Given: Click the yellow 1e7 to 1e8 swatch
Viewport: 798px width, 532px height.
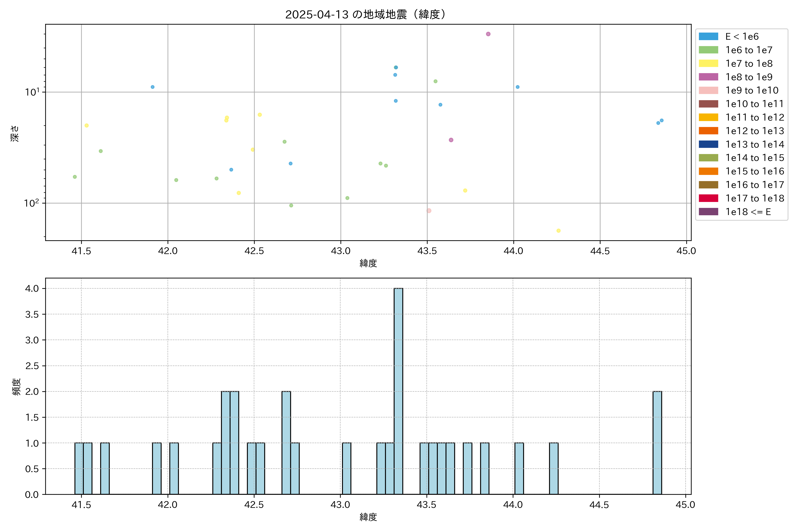Looking at the screenshot, I should click(x=708, y=63).
